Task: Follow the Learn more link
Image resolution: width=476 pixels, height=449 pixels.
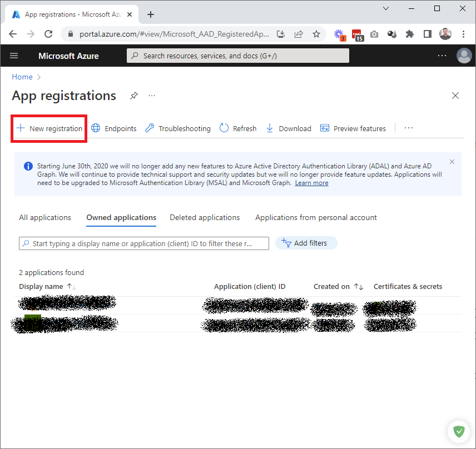Action: 311,183
